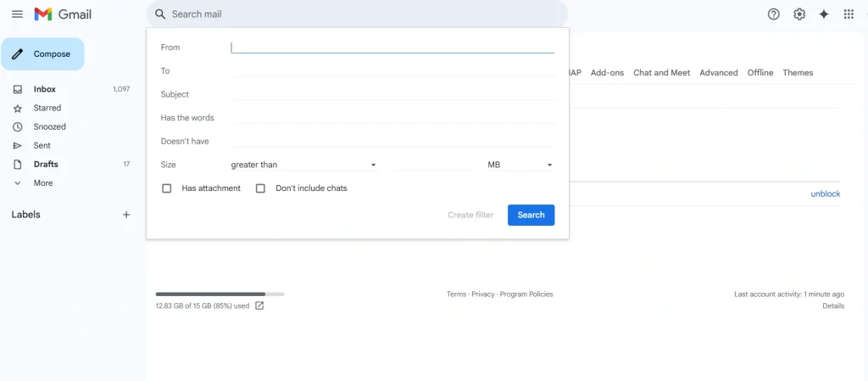Open the MB size unit dropdown
Screen dimensions: 868x381
tap(520, 165)
